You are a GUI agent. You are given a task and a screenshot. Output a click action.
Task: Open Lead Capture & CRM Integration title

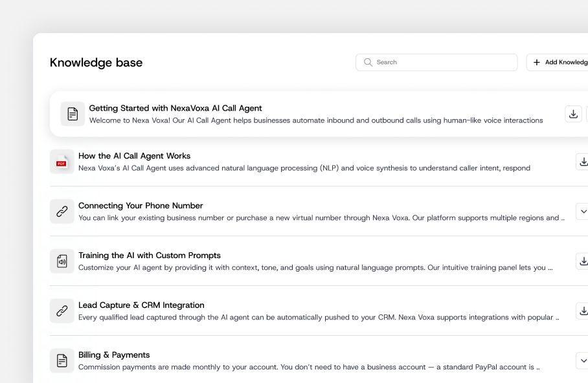[x=141, y=305]
